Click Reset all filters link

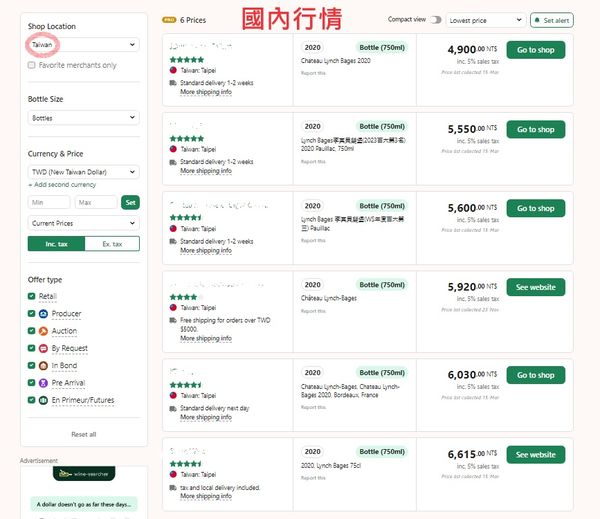(84, 434)
